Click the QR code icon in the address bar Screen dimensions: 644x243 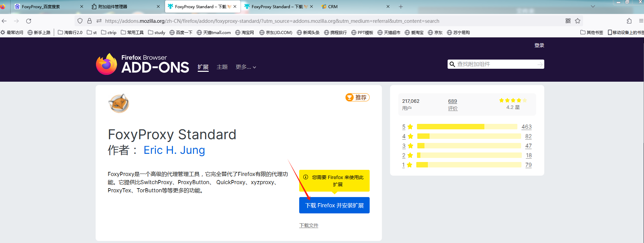tap(568, 21)
